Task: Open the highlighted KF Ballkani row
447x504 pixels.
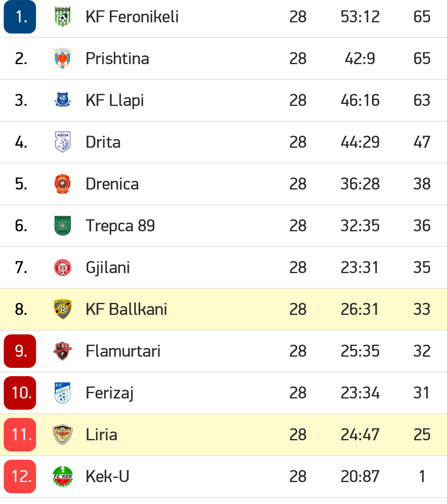Action: (223, 309)
